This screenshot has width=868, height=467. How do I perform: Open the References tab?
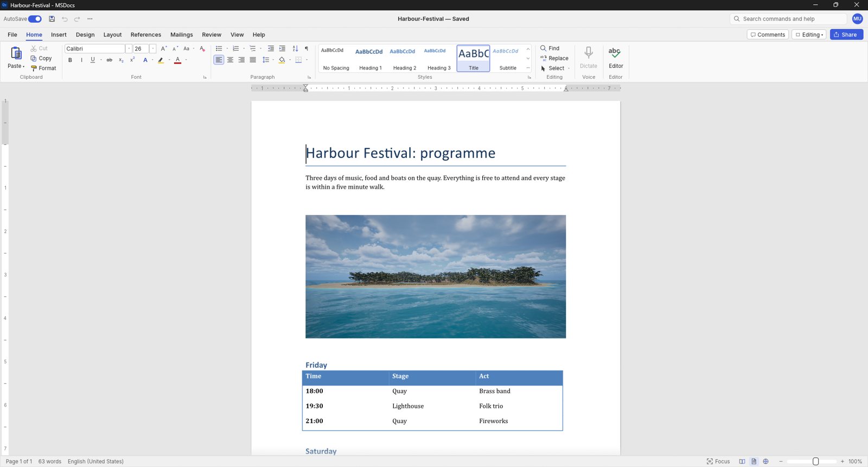coord(146,35)
